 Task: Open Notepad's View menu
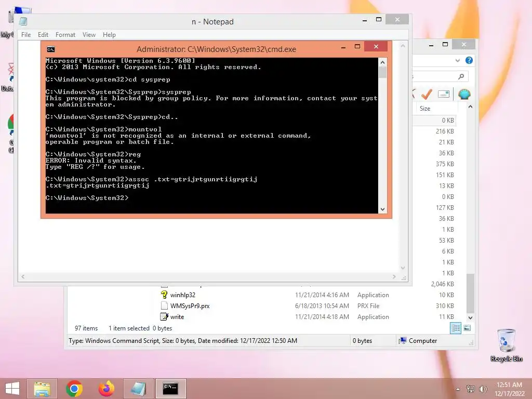pos(89,35)
